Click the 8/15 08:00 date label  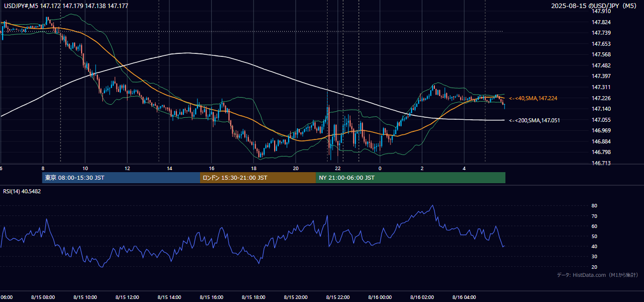[x=43, y=297]
